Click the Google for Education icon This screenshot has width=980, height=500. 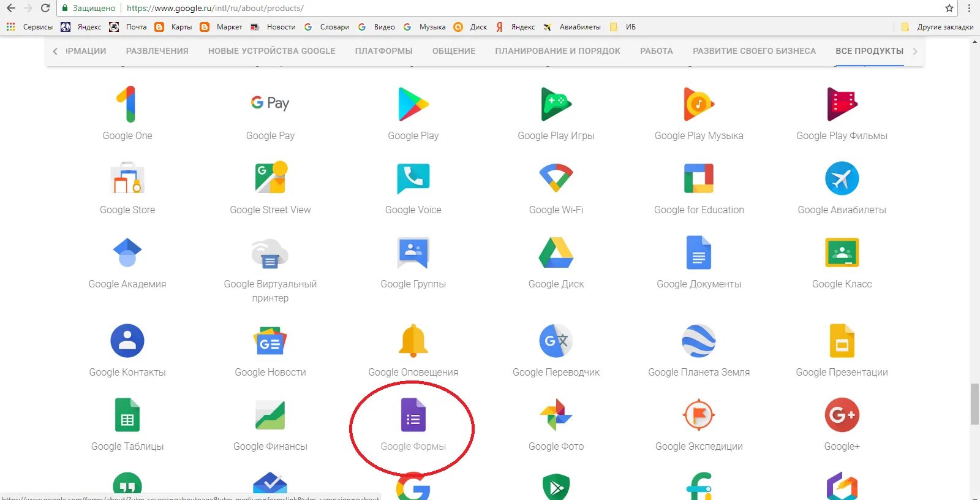point(699,178)
